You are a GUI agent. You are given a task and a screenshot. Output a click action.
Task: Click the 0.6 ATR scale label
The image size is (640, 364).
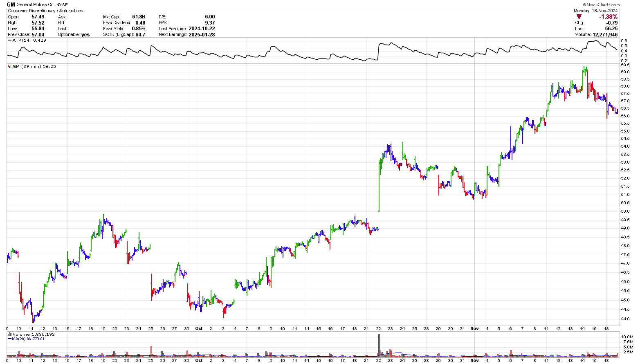624,40
